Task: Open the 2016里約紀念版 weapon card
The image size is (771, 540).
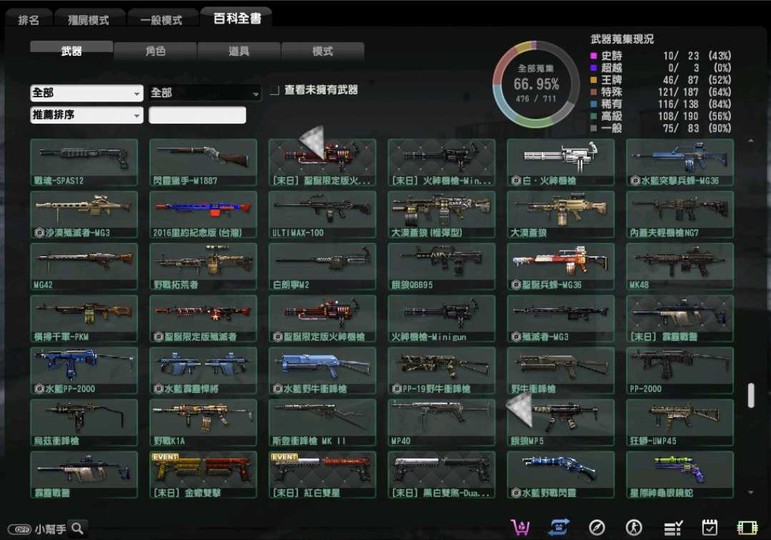Action: coord(203,214)
